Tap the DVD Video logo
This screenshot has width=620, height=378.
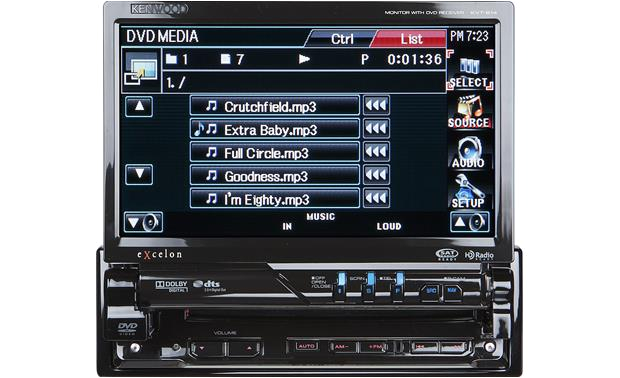coord(127,328)
